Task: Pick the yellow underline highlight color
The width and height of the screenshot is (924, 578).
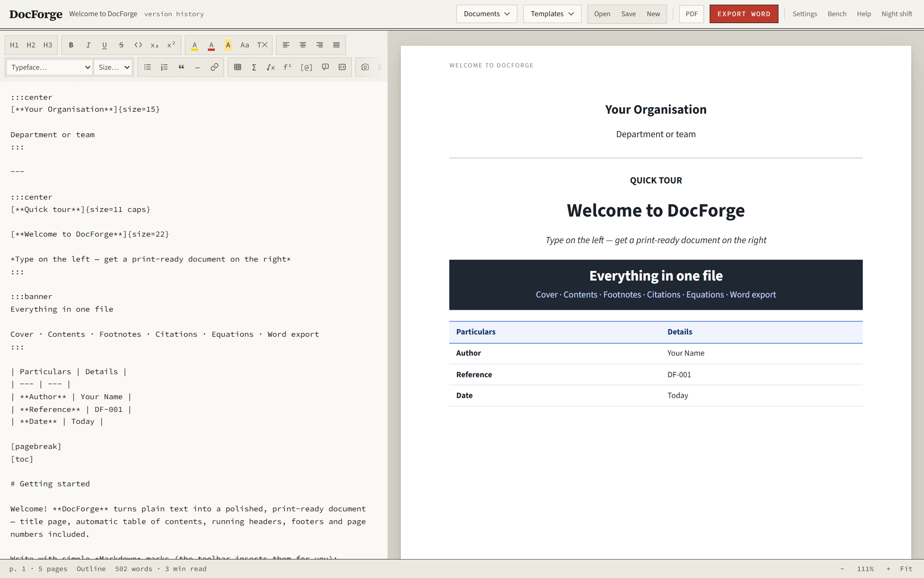Action: (195, 45)
